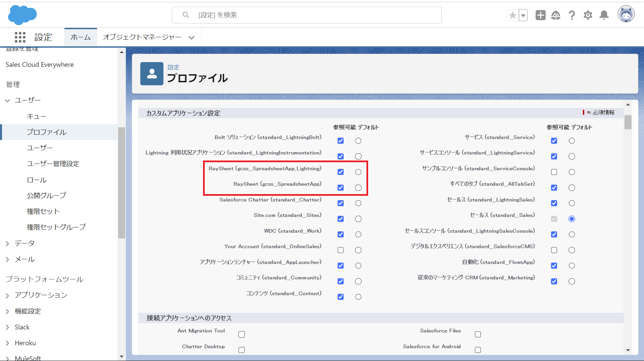The image size is (644, 361).
Task: Open 公開グループ in the sidebar
Action: 46,195
